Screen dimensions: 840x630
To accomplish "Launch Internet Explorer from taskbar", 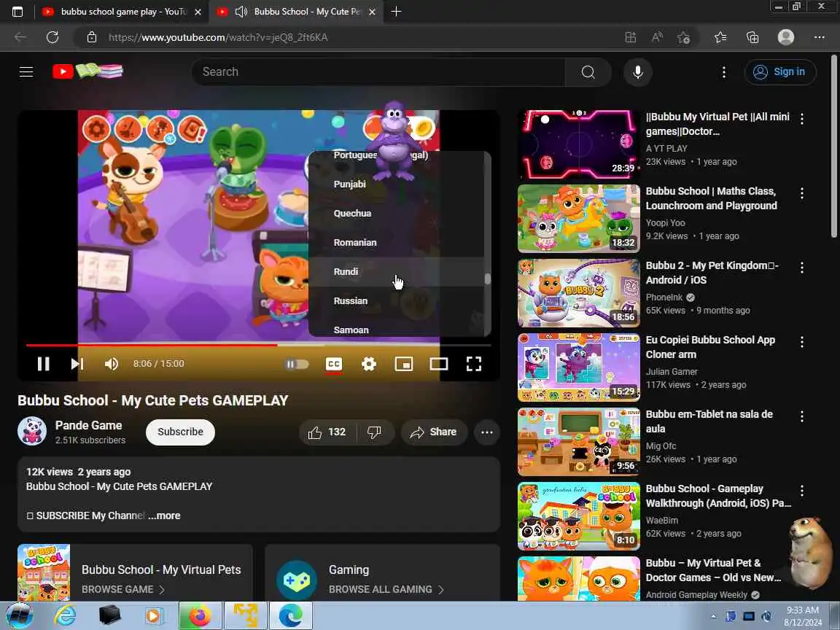I will click(65, 616).
